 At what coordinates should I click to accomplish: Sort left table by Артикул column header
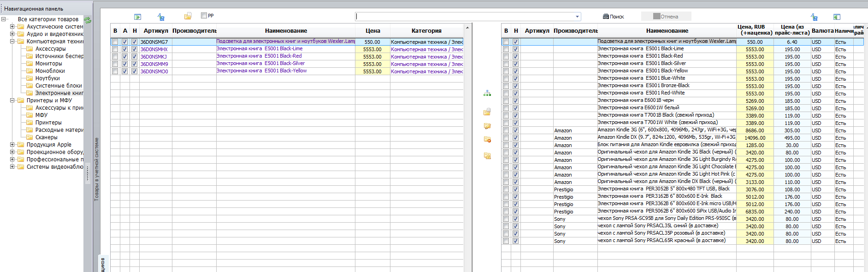click(156, 31)
